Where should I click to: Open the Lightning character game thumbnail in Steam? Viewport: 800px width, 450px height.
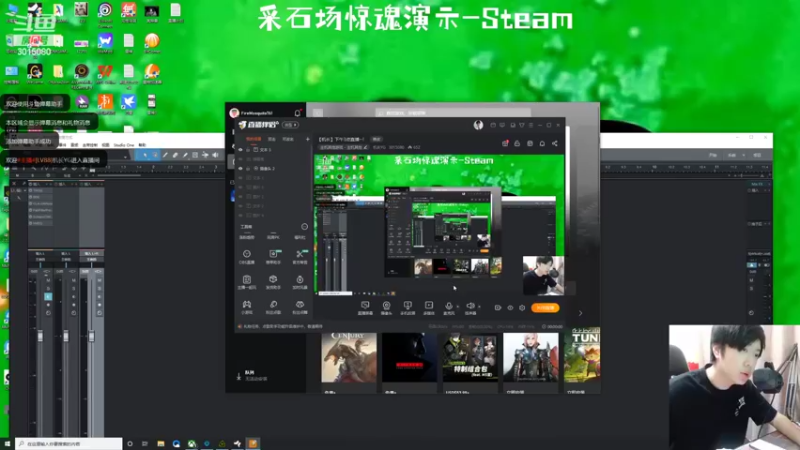[x=531, y=358]
